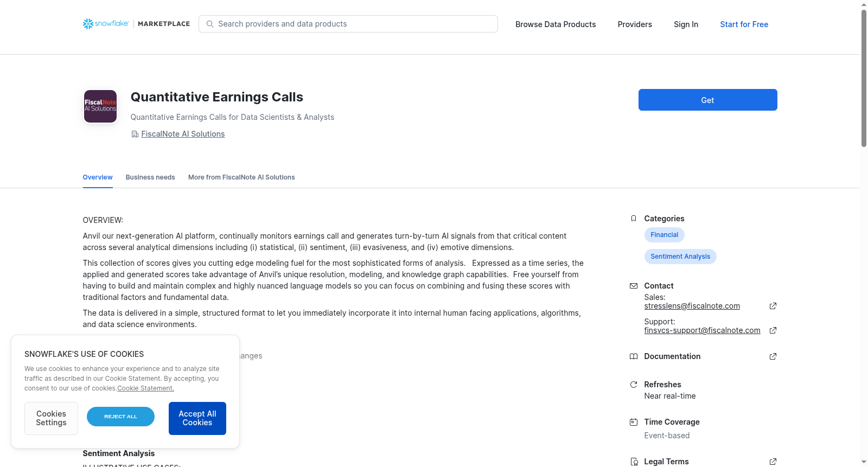Switch to the Business needs tab
The height and width of the screenshot is (467, 868).
(150, 177)
